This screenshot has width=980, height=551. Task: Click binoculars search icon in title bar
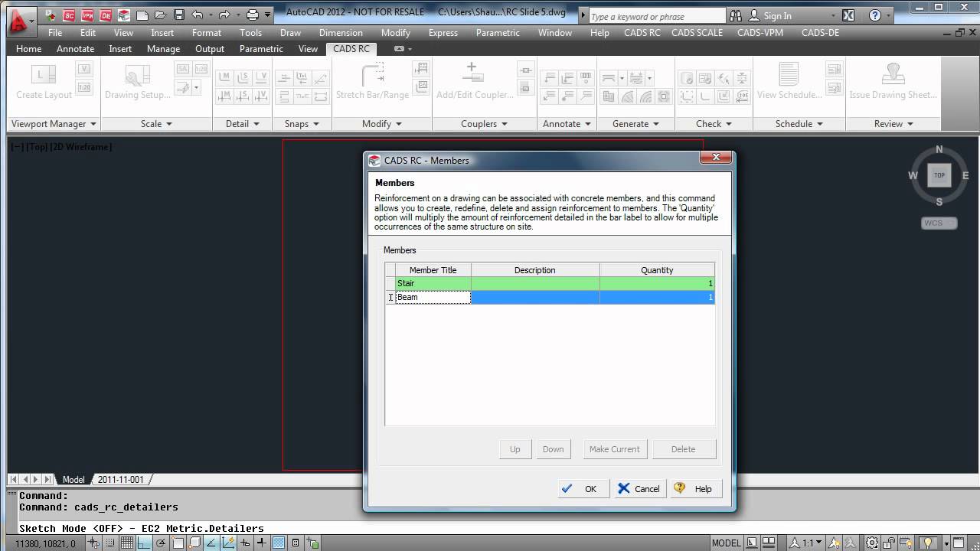[736, 15]
